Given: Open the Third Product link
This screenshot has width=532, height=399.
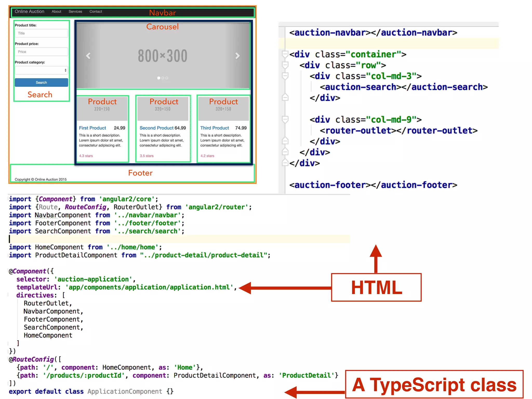Looking at the screenshot, I should 215,128.
